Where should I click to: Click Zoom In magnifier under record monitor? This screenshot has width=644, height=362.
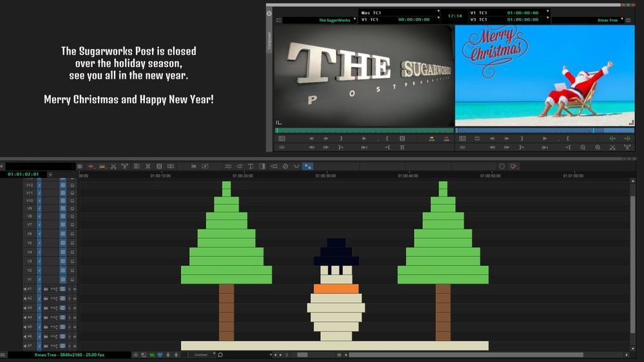click(x=598, y=147)
